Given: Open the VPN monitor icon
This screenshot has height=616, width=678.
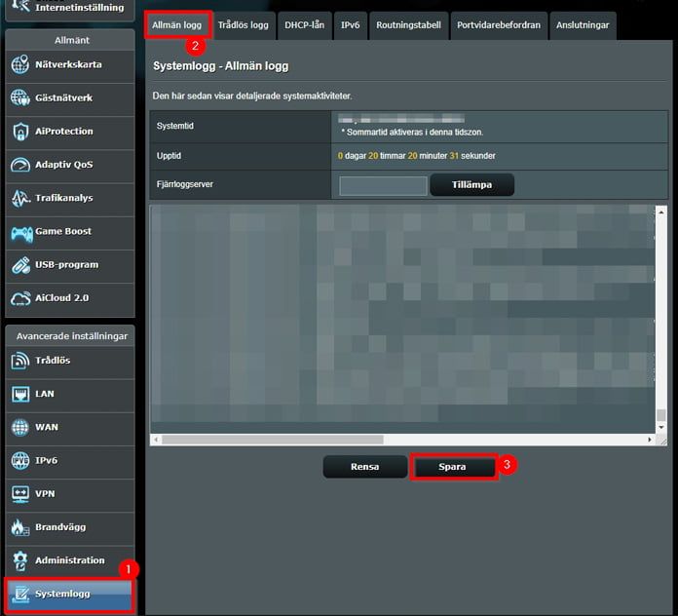Looking at the screenshot, I should click(x=19, y=494).
